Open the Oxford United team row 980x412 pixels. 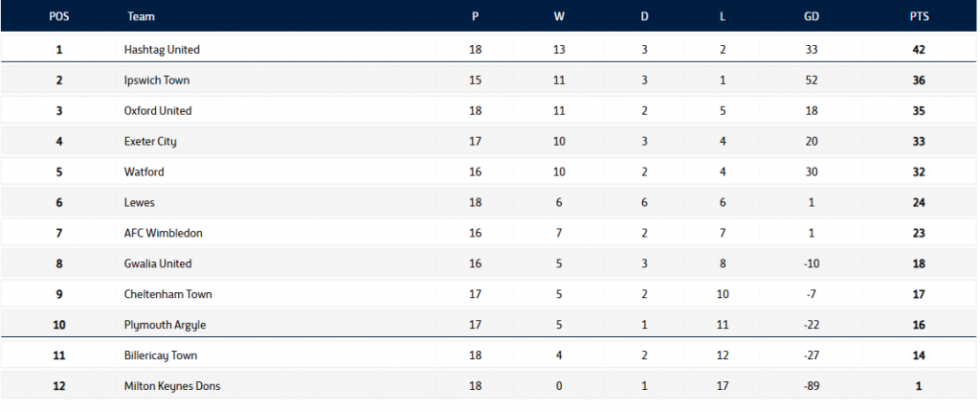(158, 111)
